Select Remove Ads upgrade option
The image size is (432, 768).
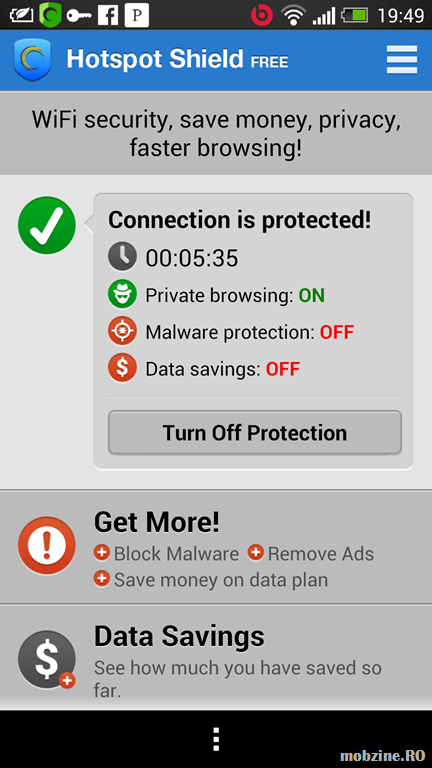point(311,554)
